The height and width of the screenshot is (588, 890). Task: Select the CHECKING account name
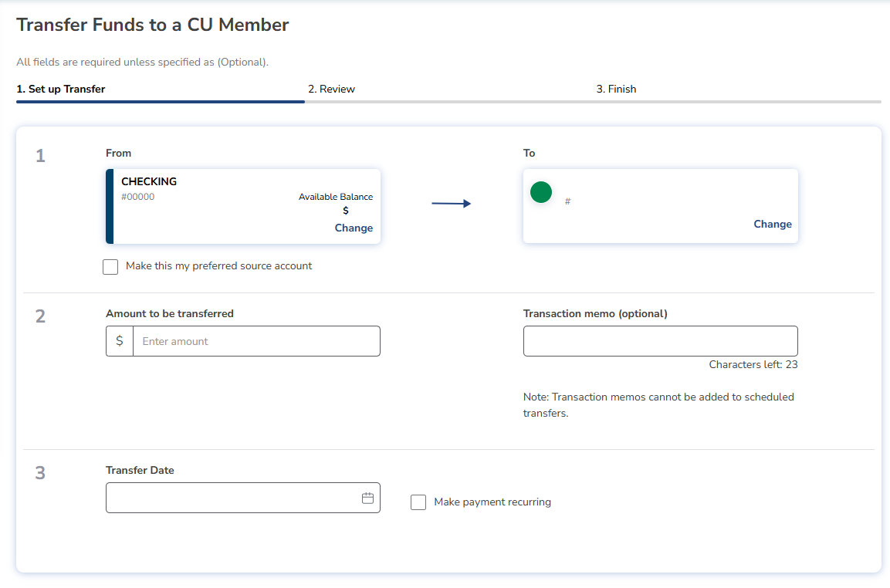(x=149, y=181)
